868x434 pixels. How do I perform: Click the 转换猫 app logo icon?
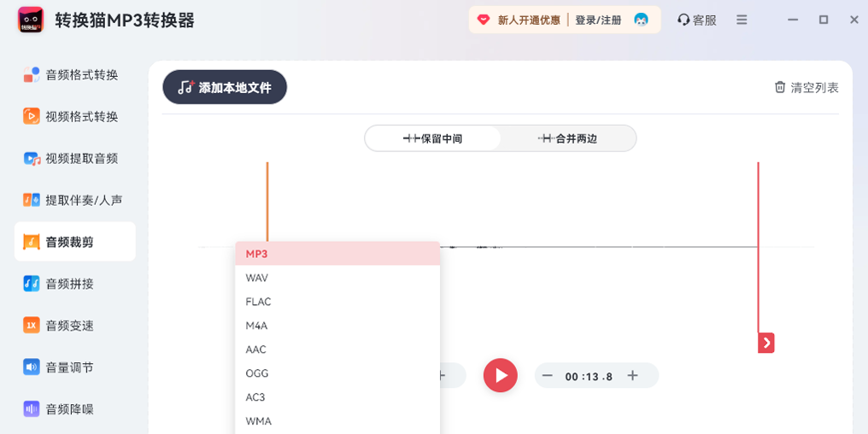31,20
